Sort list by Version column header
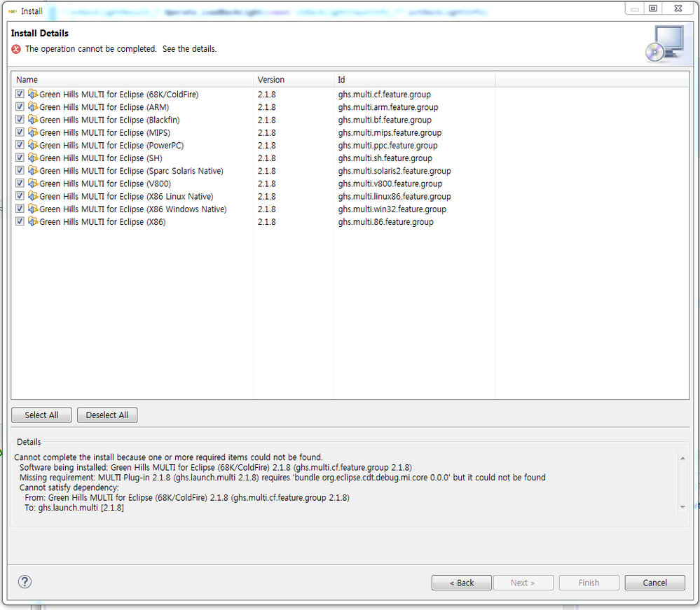Image resolution: width=700 pixels, height=610 pixels. pyautogui.click(x=294, y=79)
